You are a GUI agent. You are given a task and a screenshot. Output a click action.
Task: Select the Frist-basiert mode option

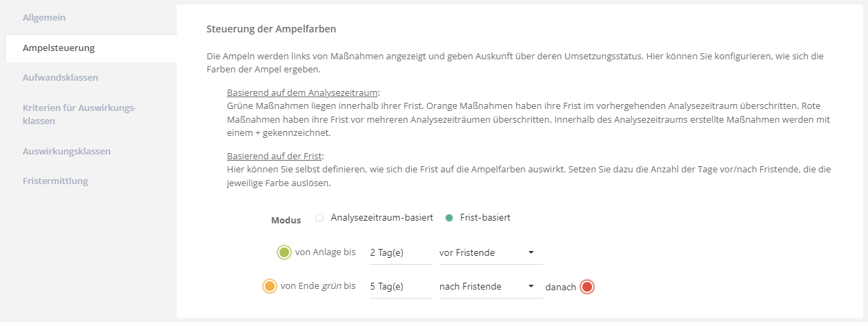pos(449,218)
